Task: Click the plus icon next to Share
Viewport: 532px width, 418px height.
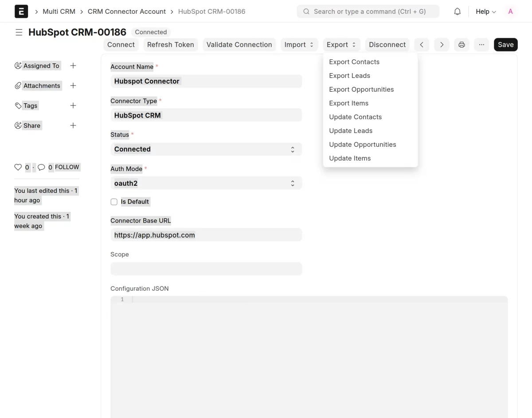Action: 73,125
